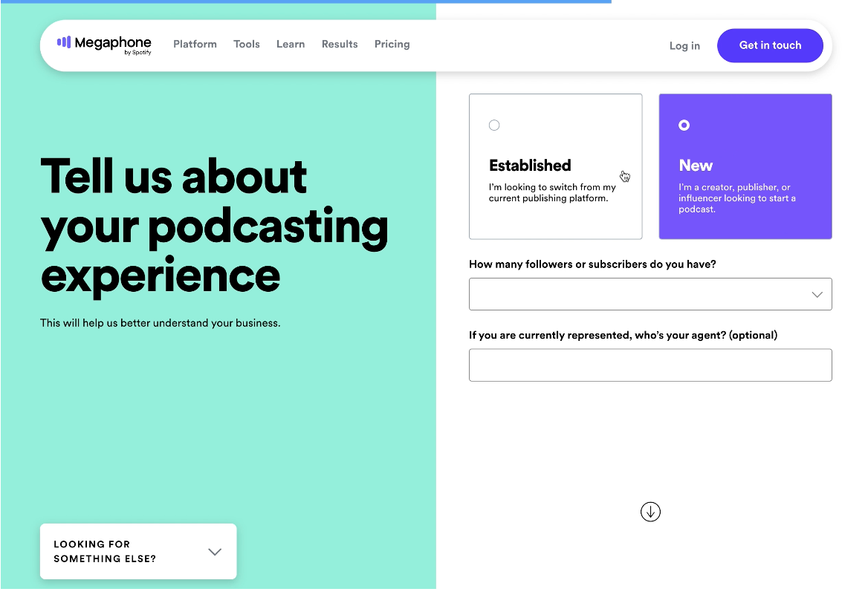The image size is (868, 606).
Task: Click the 'How many followers or subscribers' label
Action: pos(592,264)
